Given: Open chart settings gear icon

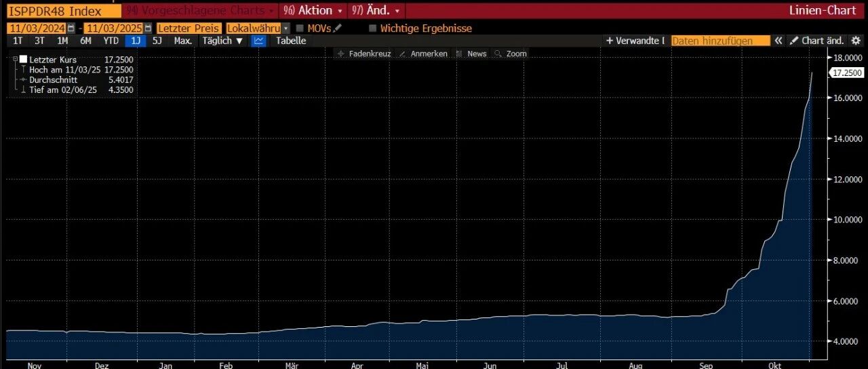Looking at the screenshot, I should 855,41.
